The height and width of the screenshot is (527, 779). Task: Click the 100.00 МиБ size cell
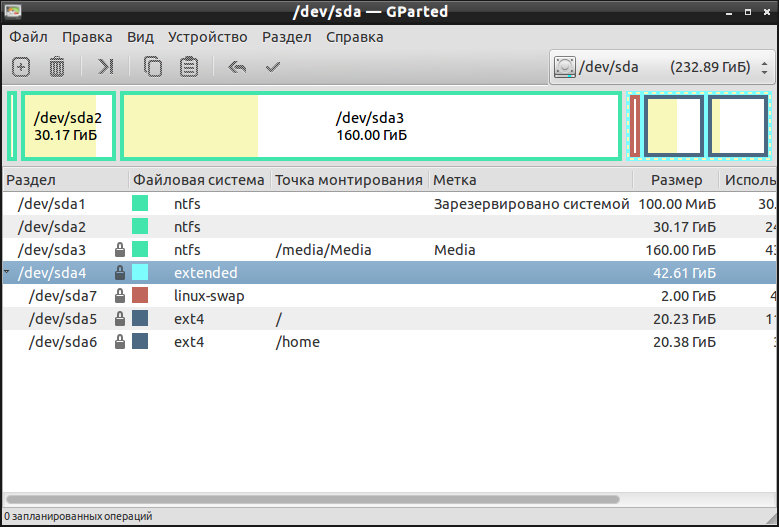click(x=677, y=204)
